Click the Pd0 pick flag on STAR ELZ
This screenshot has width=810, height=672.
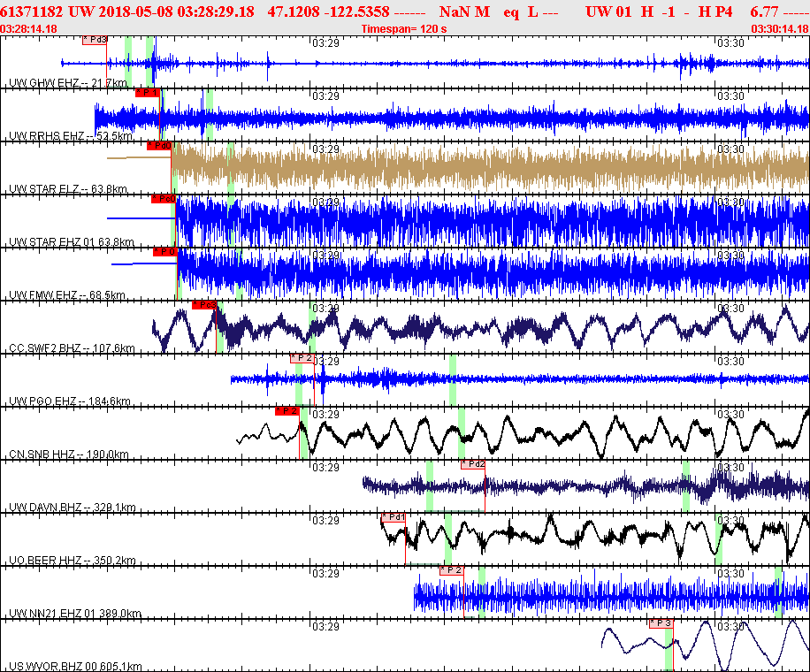point(159,146)
